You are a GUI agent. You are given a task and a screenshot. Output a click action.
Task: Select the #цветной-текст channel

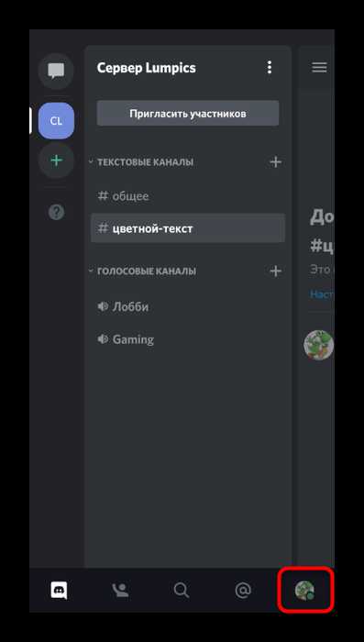pos(188,228)
